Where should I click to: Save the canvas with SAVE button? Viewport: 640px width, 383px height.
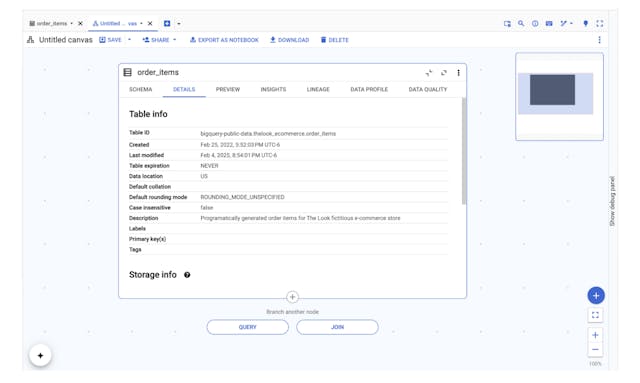pos(111,40)
